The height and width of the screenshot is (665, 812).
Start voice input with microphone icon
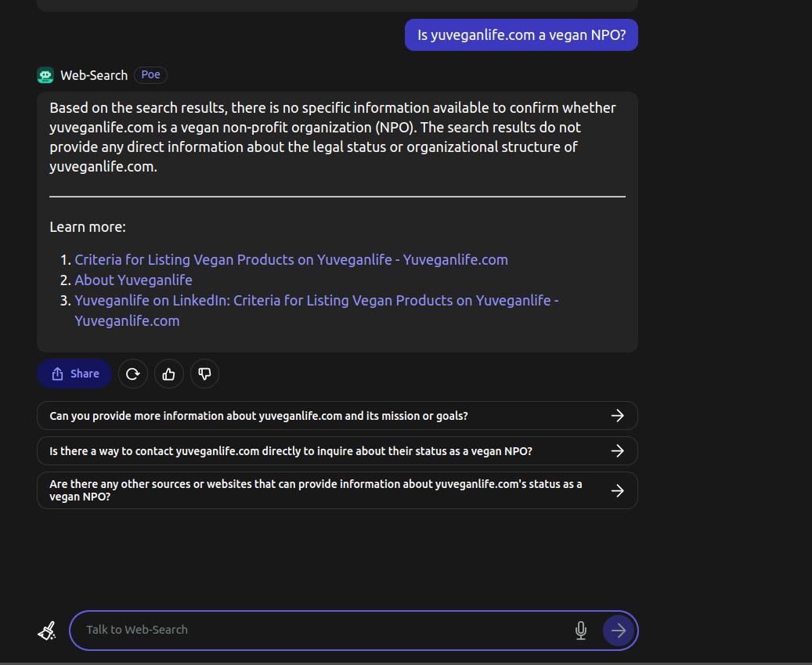pos(581,631)
